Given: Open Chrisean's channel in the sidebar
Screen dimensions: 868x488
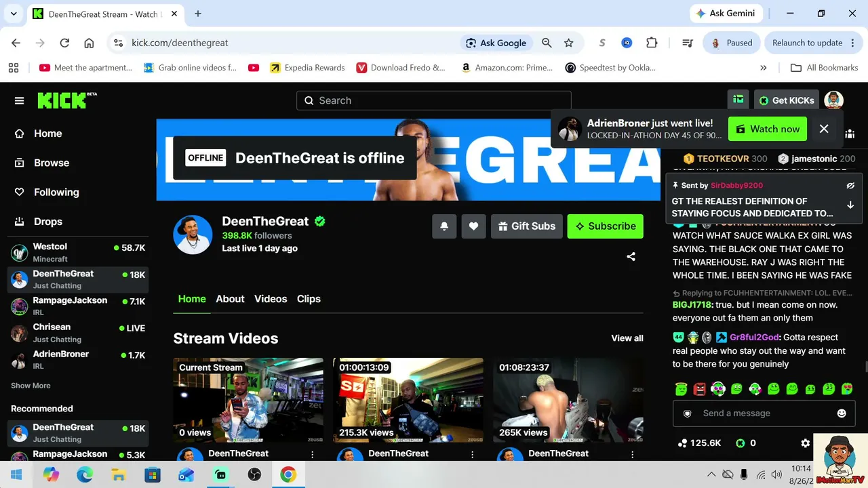Looking at the screenshot, I should point(78,333).
